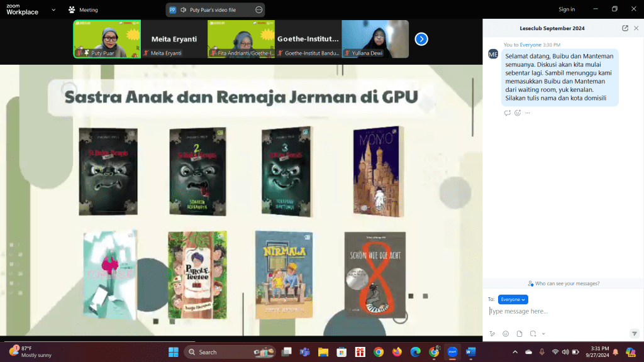Select Yuliana Dewi's video thumbnail
The width and height of the screenshot is (644, 362).
click(375, 39)
